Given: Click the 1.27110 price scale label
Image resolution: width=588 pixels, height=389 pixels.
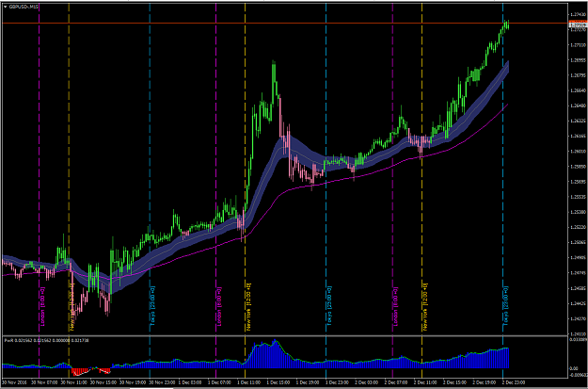Looking at the screenshot, I should pos(578,44).
